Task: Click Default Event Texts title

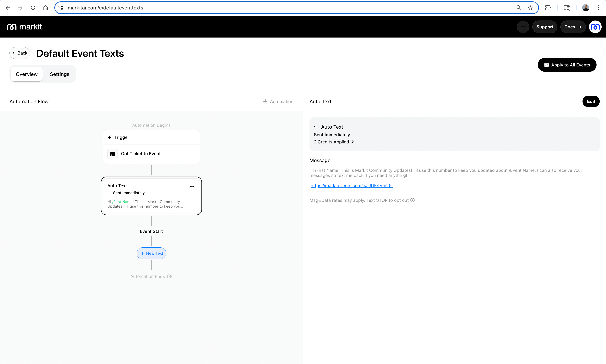Action: pos(80,53)
